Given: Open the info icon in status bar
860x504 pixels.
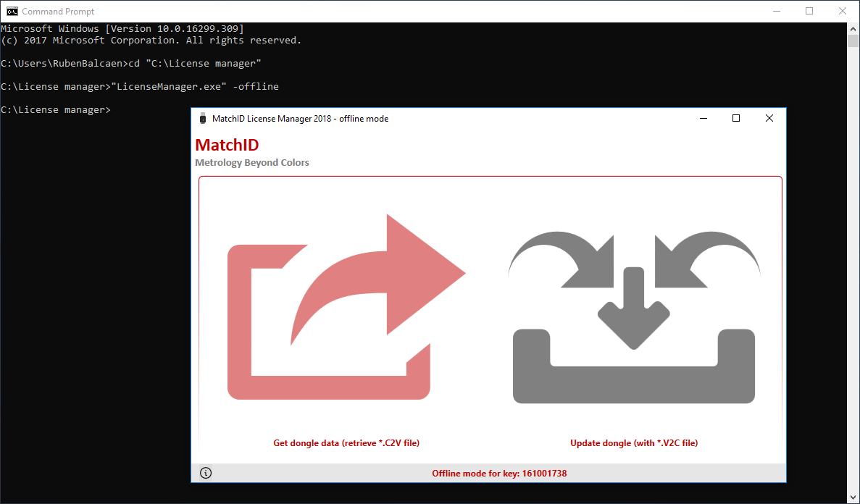Looking at the screenshot, I should 206,473.
